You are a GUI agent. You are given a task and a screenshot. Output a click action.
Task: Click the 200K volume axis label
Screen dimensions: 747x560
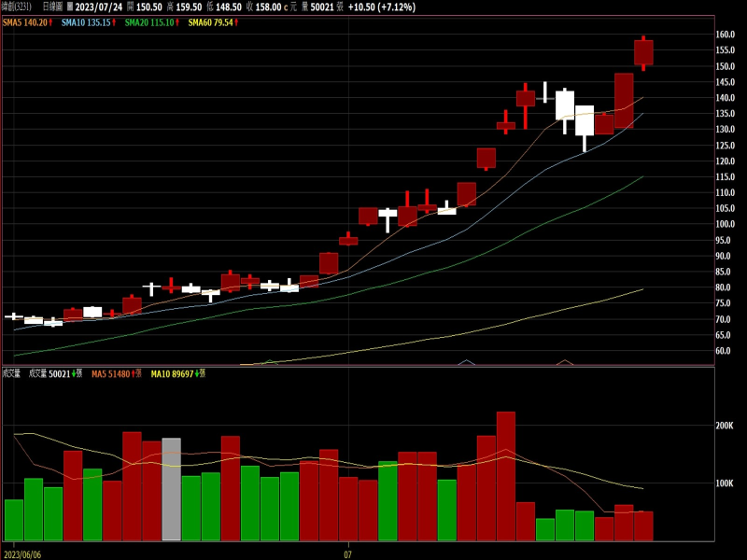tap(725, 425)
